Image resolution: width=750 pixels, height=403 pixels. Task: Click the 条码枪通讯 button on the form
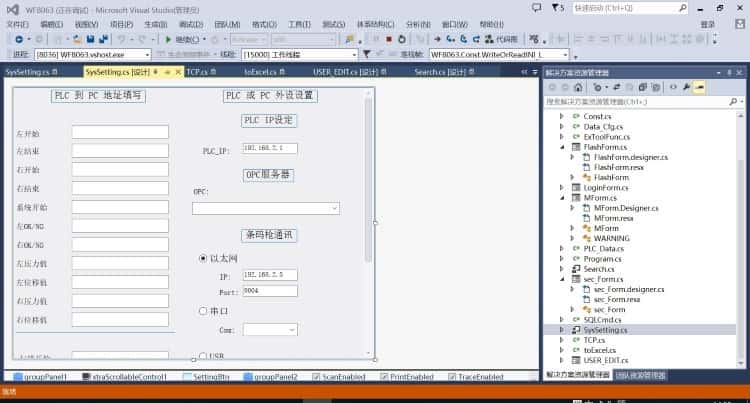click(269, 235)
